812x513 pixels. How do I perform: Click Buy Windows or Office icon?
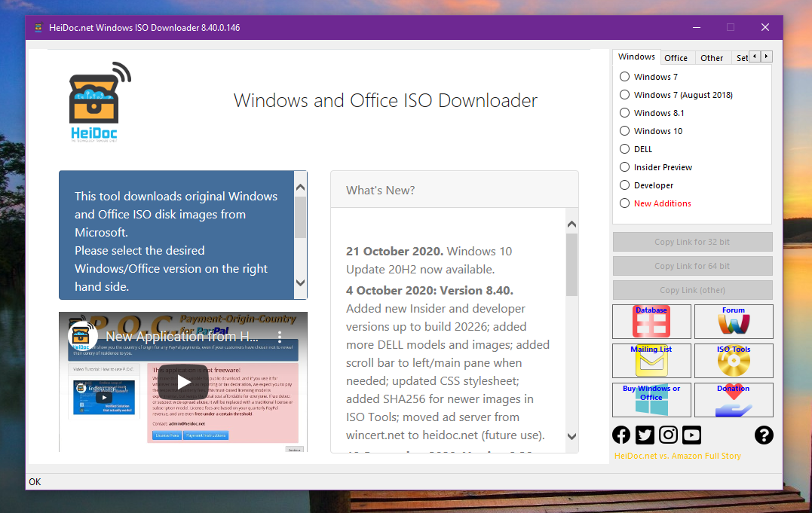pyautogui.click(x=651, y=400)
